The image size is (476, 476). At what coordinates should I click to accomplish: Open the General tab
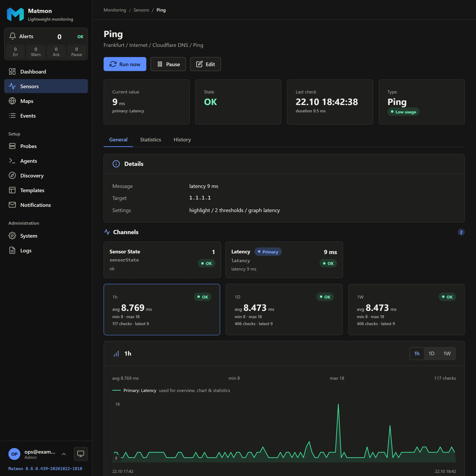[x=118, y=140]
